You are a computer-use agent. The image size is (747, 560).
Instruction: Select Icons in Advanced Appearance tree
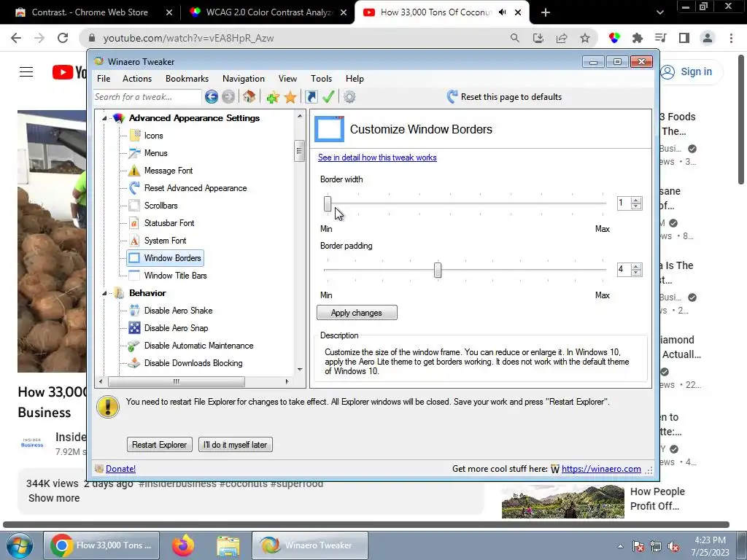(x=153, y=136)
